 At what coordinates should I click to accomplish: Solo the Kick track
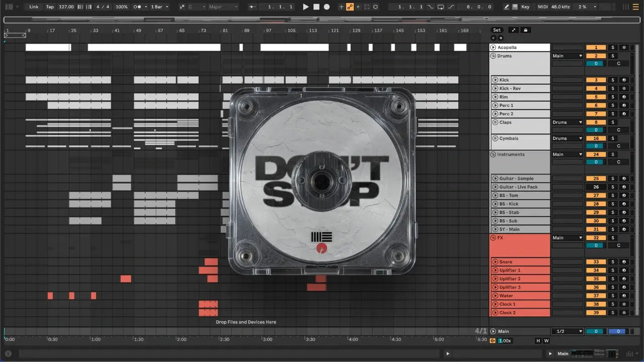click(x=613, y=80)
